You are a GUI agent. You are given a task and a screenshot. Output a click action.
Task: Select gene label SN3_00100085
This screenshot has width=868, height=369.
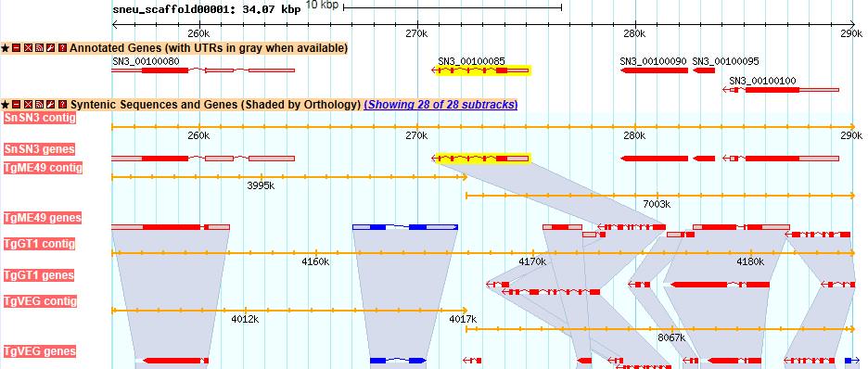point(471,61)
